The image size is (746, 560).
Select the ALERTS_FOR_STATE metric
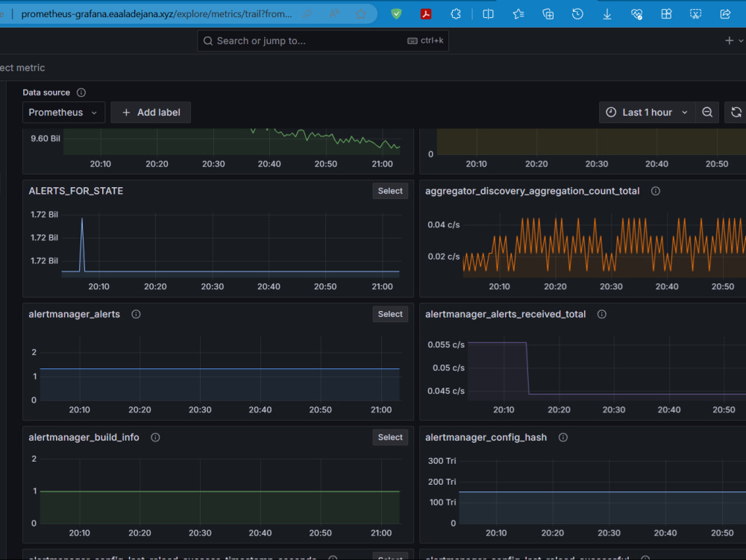pyautogui.click(x=390, y=191)
